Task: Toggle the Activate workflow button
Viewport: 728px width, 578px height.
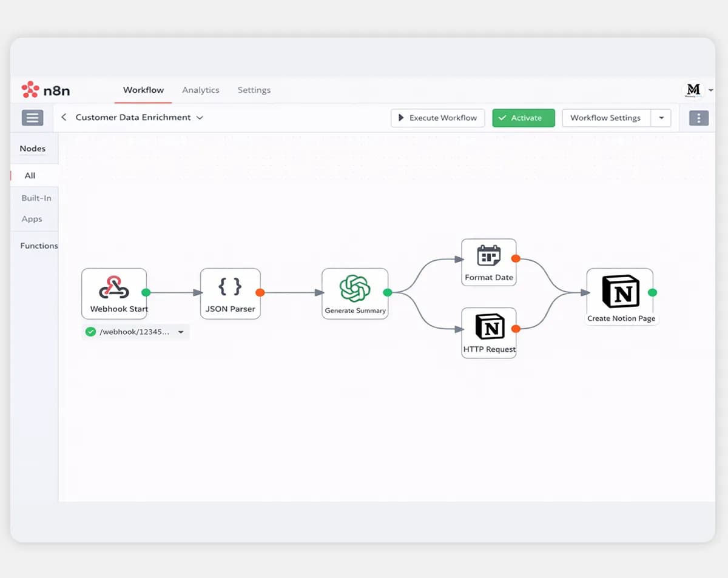Action: coord(524,118)
